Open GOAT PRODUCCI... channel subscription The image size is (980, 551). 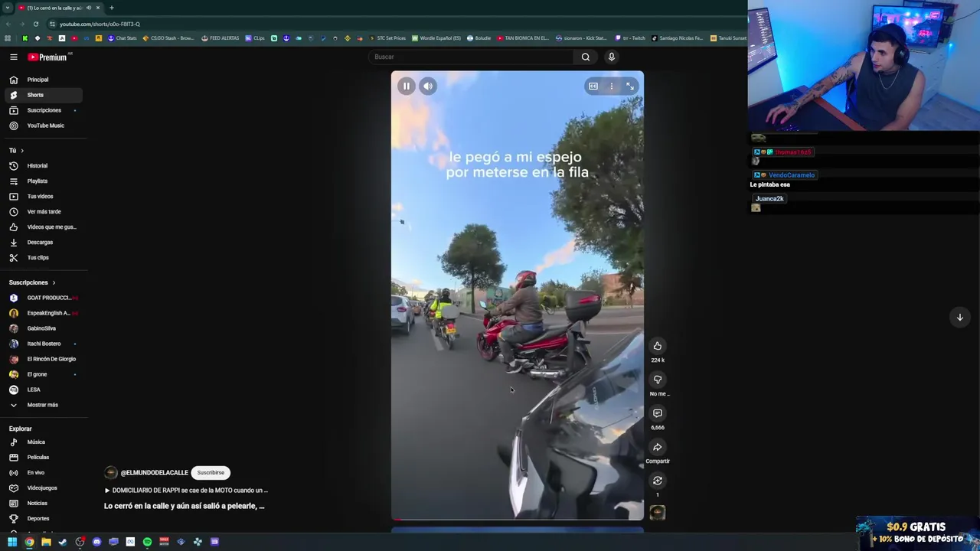(42, 298)
